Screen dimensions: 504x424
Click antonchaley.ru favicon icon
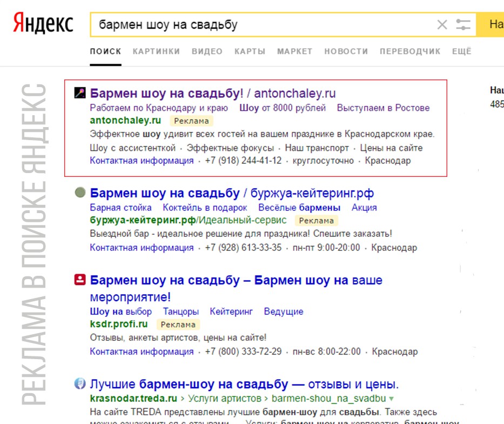tap(80, 92)
